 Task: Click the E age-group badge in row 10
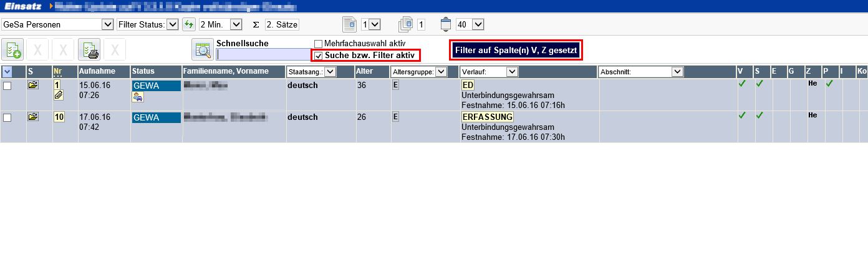coord(395,117)
